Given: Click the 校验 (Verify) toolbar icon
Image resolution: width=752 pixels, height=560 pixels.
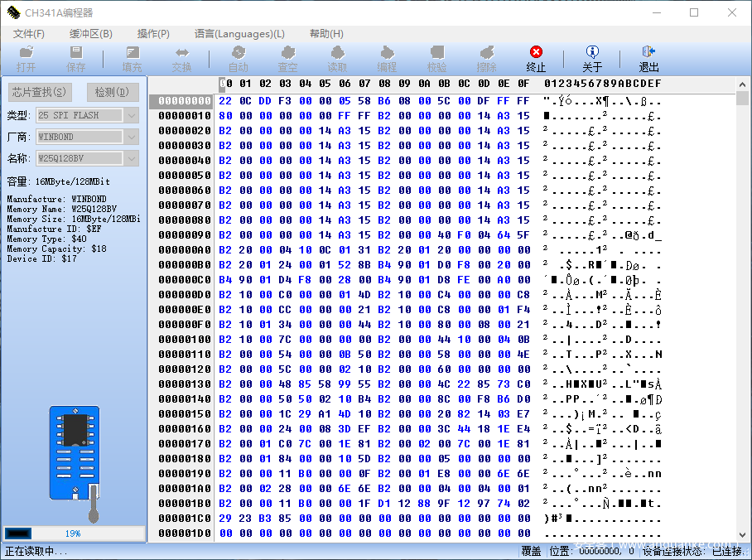Looking at the screenshot, I should (x=436, y=53).
